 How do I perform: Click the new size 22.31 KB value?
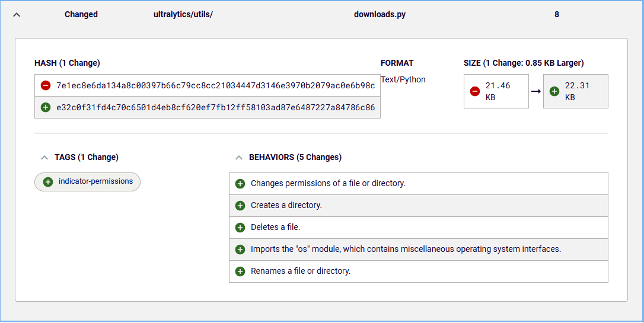coord(577,91)
